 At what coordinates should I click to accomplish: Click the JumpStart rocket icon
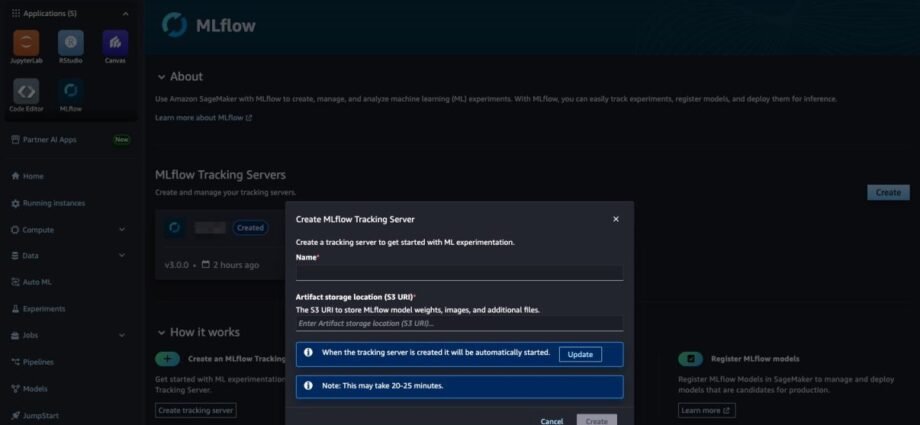pos(16,415)
